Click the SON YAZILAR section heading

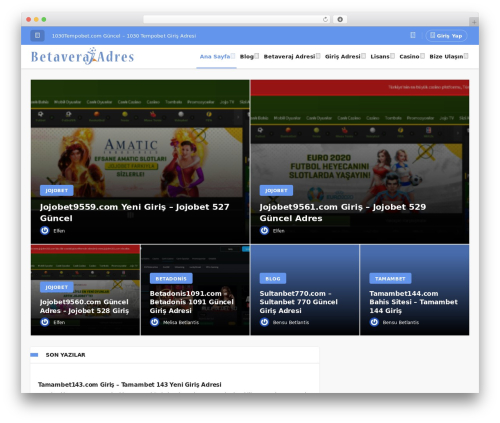[65, 355]
